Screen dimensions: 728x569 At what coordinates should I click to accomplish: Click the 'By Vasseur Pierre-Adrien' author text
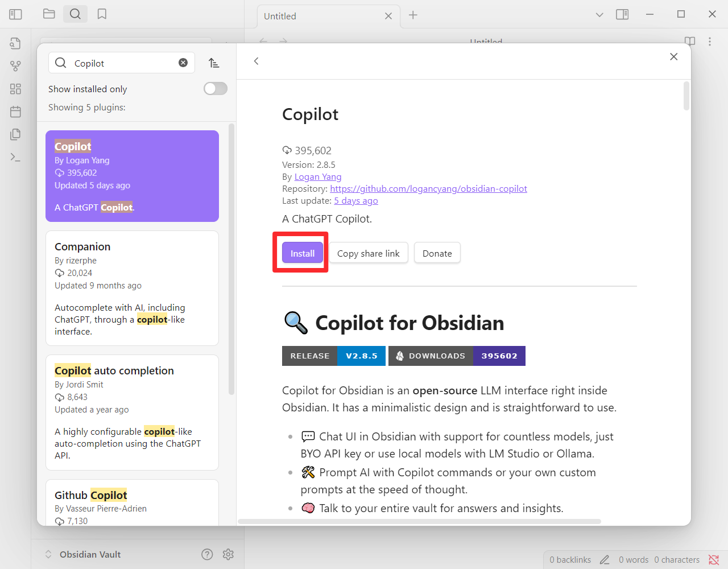tap(101, 508)
